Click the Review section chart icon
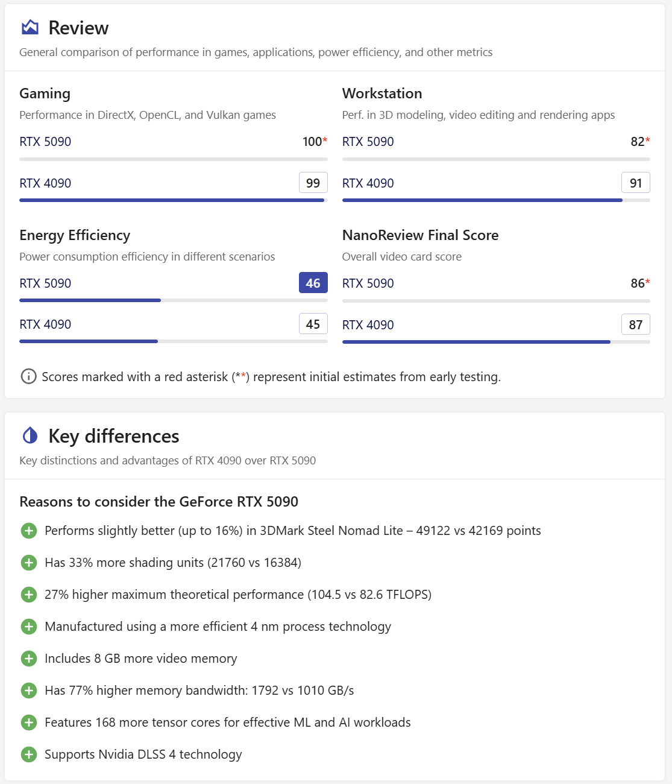The width and height of the screenshot is (672, 784). click(x=30, y=27)
